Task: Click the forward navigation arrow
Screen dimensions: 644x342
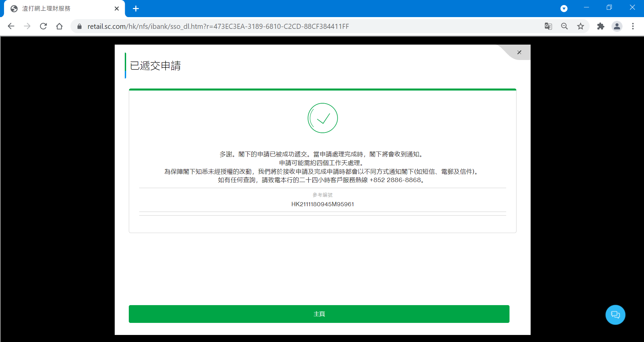Action: [27, 26]
